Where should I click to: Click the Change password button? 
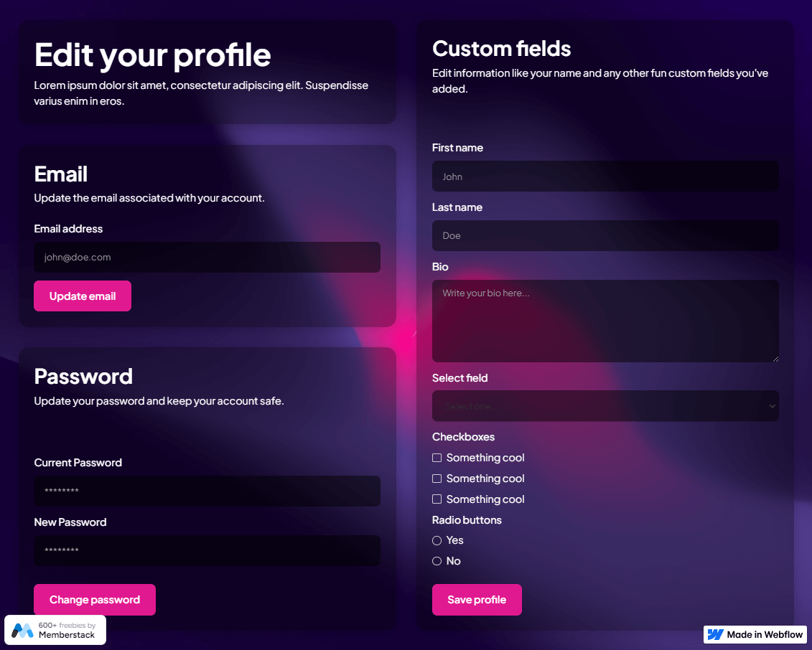coord(94,599)
